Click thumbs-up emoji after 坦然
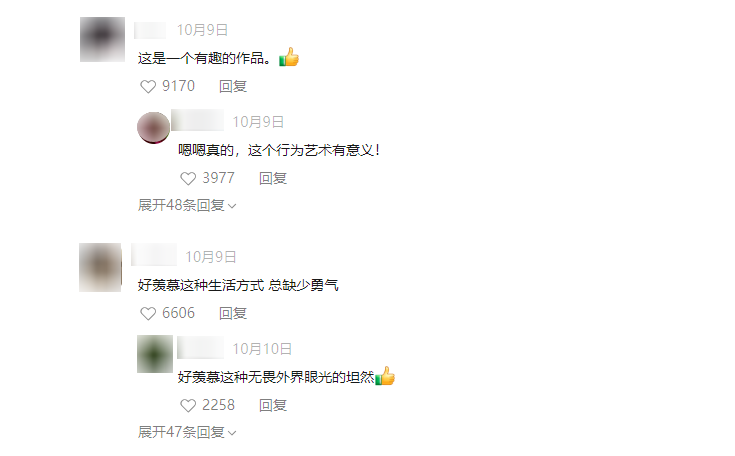Image resolution: width=735 pixels, height=456 pixels. point(385,376)
